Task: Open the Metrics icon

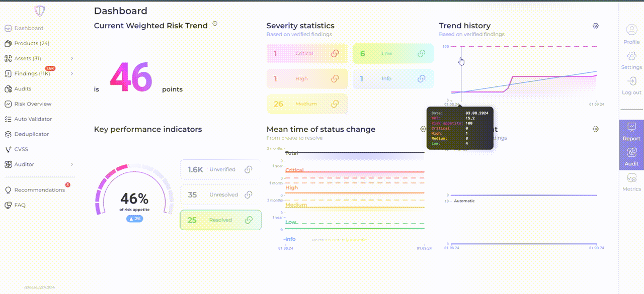Action: [631, 178]
